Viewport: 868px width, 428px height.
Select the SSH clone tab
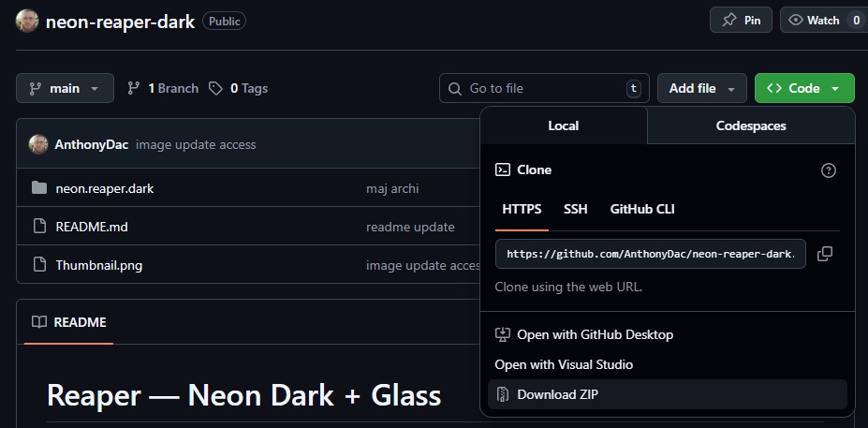pyautogui.click(x=576, y=209)
